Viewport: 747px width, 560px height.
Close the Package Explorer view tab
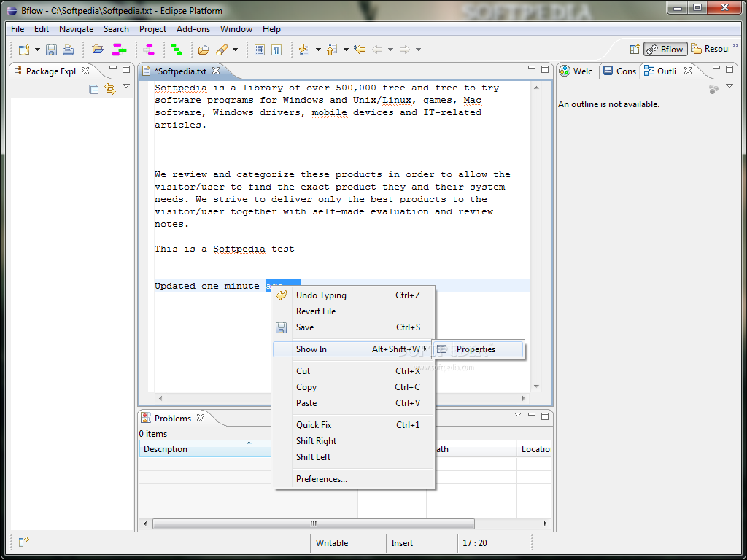85,71
